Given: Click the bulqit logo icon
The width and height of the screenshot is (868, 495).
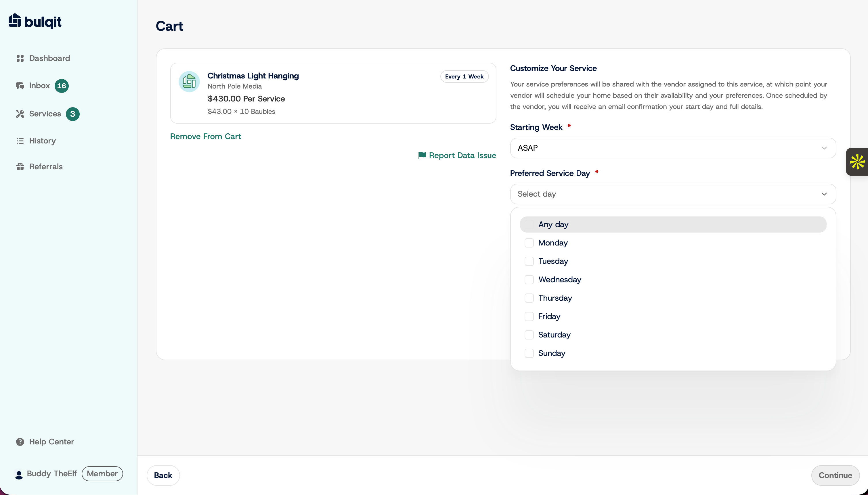Looking at the screenshot, I should click(15, 20).
